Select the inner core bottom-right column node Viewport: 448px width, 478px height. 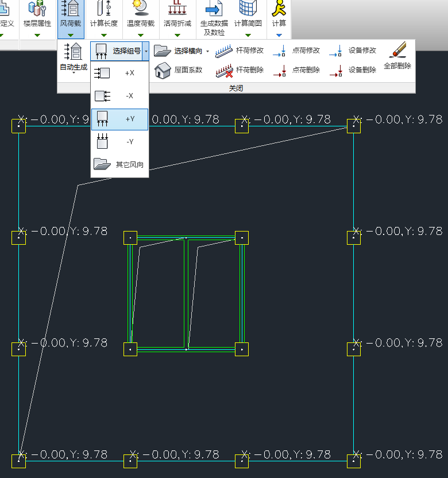click(242, 349)
